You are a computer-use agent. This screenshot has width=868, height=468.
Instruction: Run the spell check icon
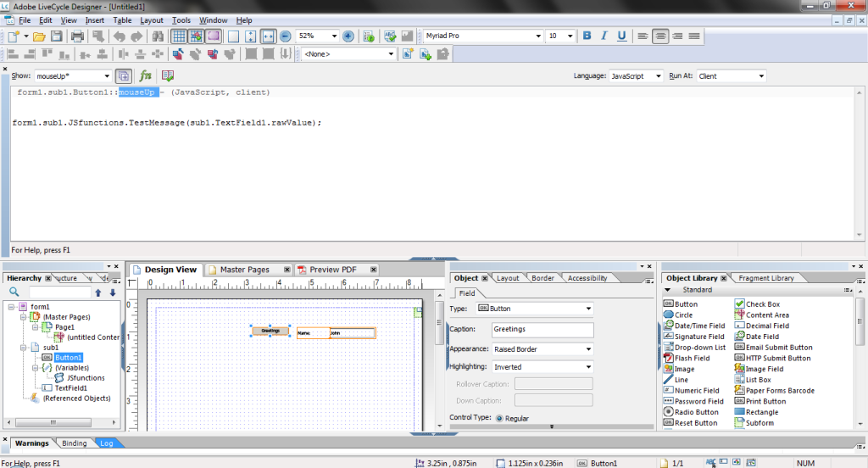click(x=390, y=36)
